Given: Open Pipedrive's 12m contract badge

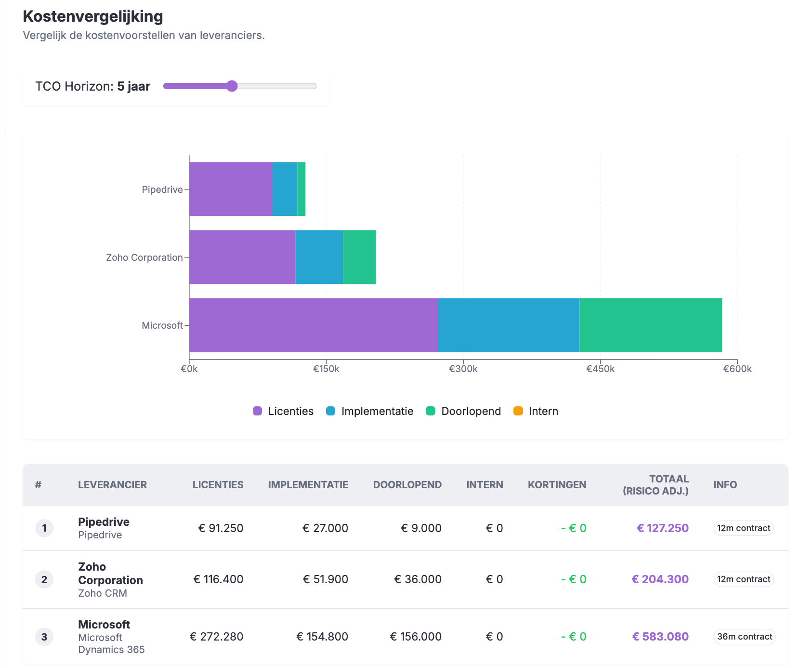Looking at the screenshot, I should click(743, 528).
